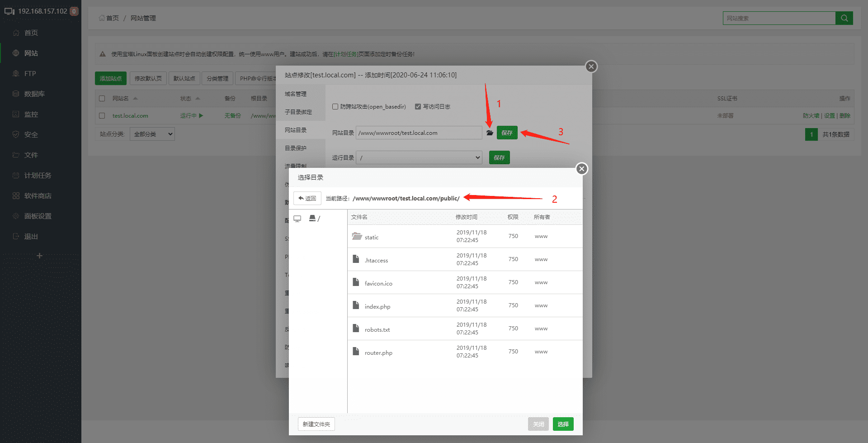Image resolution: width=868 pixels, height=443 pixels.
Task: Click the router.php file icon
Action: pyautogui.click(x=356, y=352)
